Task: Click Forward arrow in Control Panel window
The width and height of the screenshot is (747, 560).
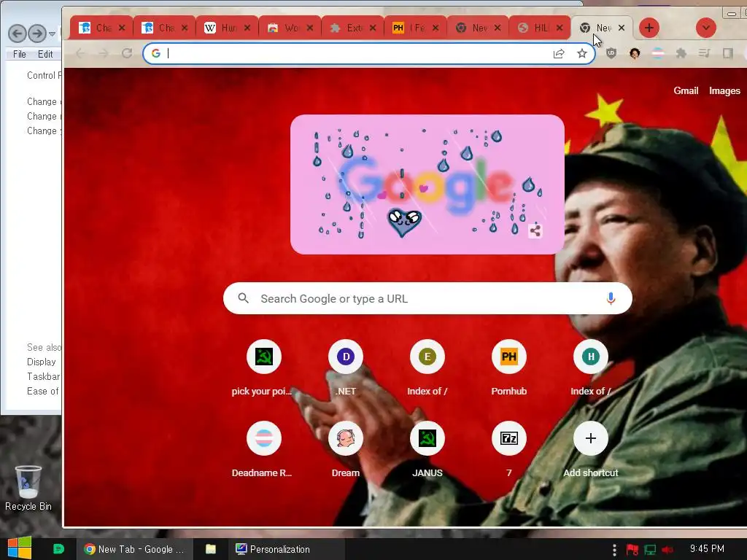Action: [37, 34]
